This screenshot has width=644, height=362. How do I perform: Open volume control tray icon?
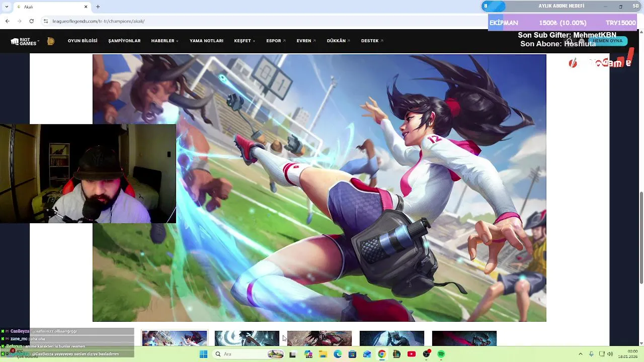[610, 354]
